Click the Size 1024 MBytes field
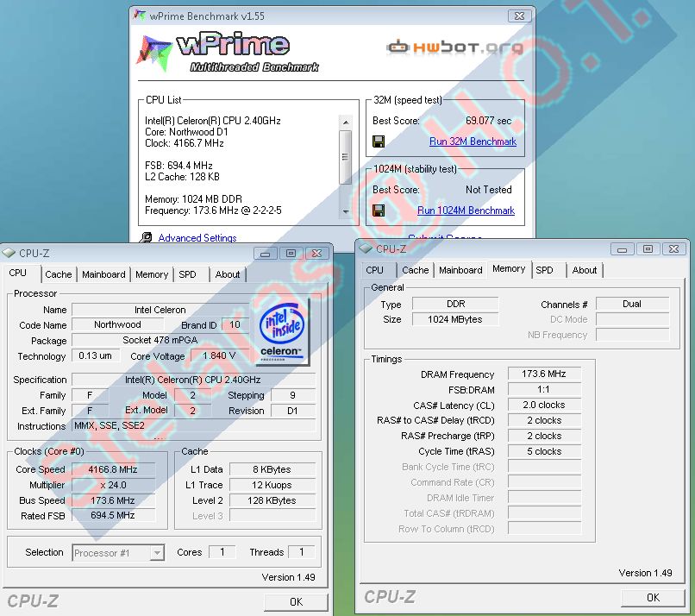 (x=455, y=319)
